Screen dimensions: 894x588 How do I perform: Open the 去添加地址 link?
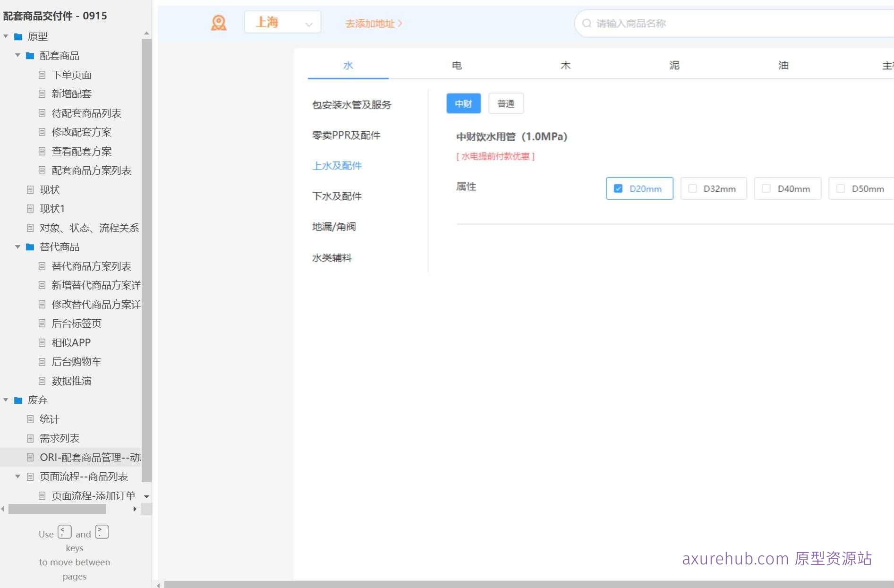(373, 23)
